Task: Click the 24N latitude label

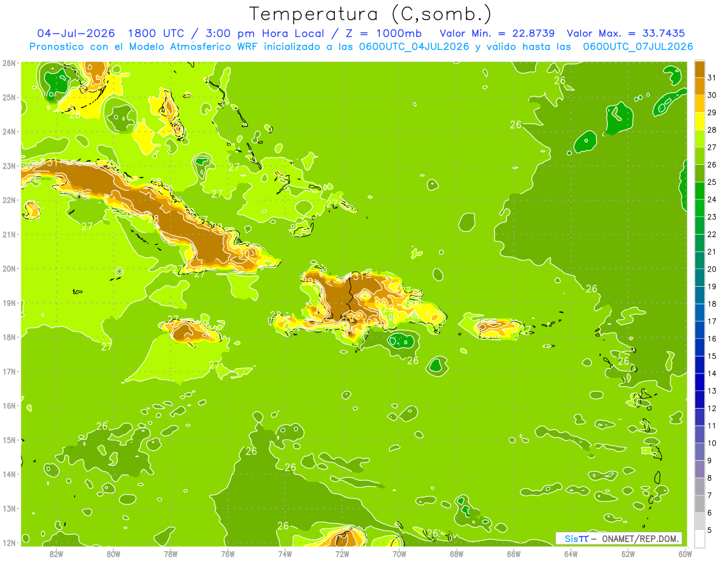Action: pos(9,132)
